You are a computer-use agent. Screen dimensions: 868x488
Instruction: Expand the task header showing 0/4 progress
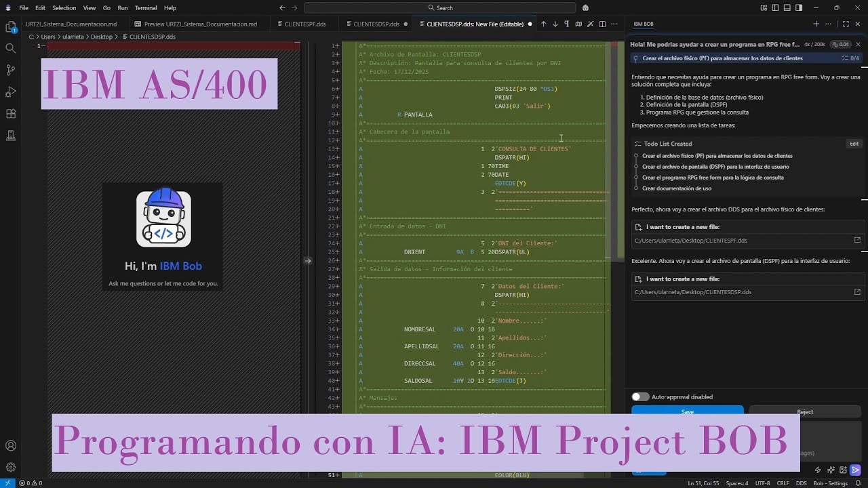(x=745, y=58)
